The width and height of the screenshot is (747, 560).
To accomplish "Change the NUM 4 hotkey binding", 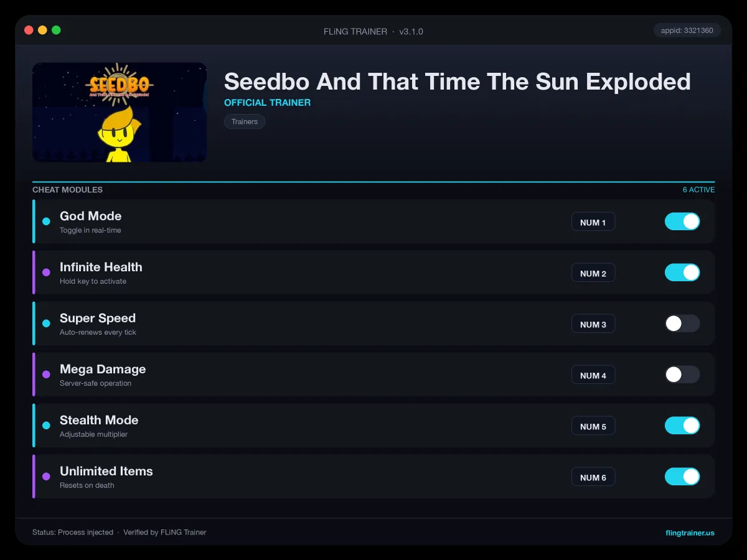I will click(x=593, y=375).
